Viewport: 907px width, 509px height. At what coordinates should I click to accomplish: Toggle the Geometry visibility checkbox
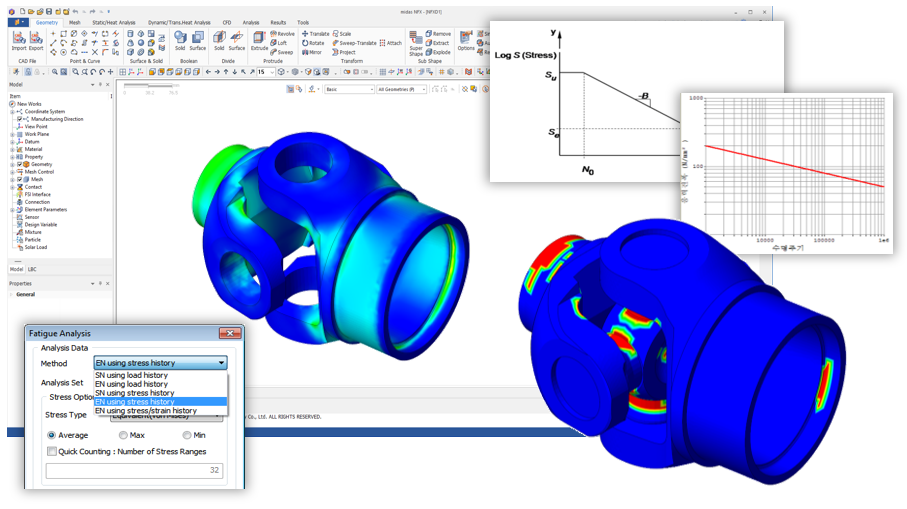[20, 164]
